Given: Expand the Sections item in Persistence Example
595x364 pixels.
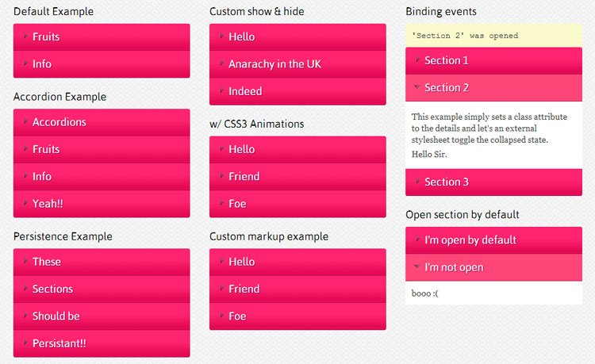Looking at the screenshot, I should coord(102,289).
